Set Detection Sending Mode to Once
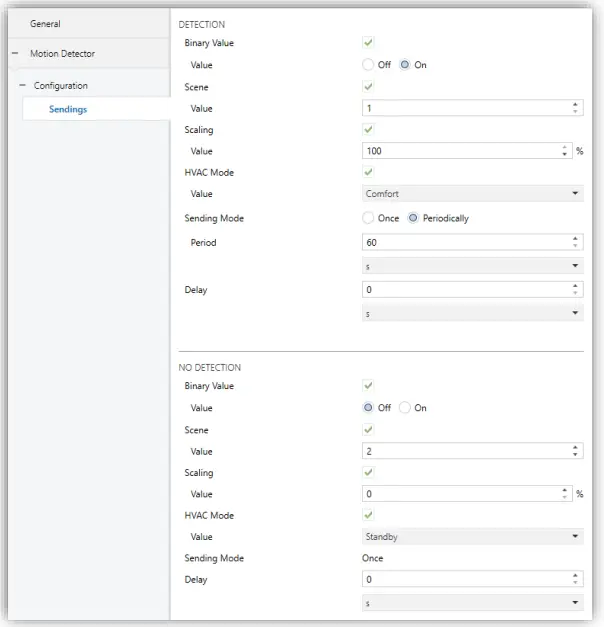The image size is (604, 627). coord(369,218)
